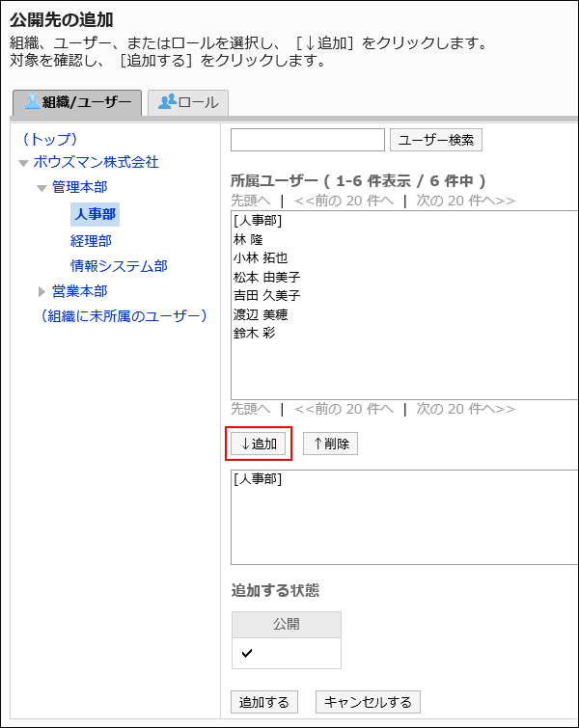Focus the user search text field
The image size is (579, 728).
308,140
